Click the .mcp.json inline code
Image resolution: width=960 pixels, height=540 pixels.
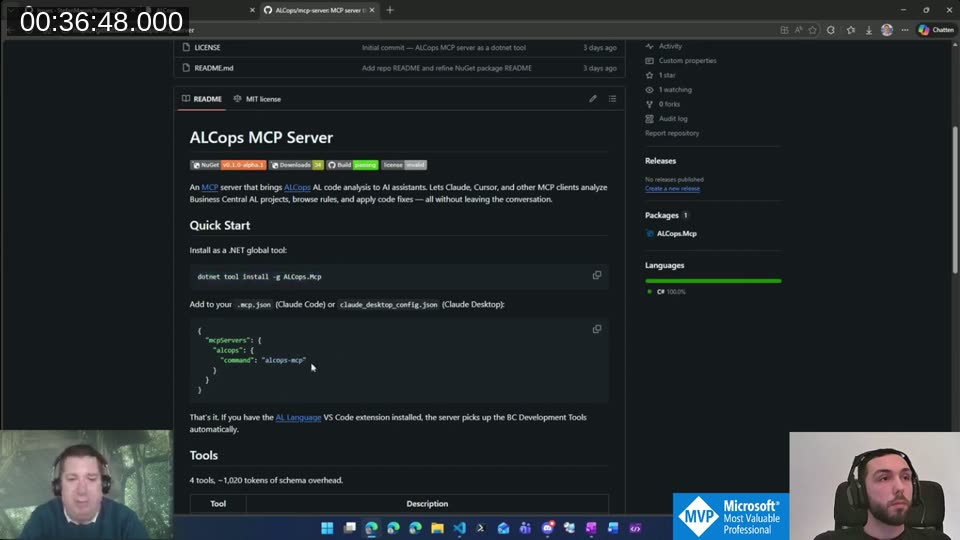(253, 304)
